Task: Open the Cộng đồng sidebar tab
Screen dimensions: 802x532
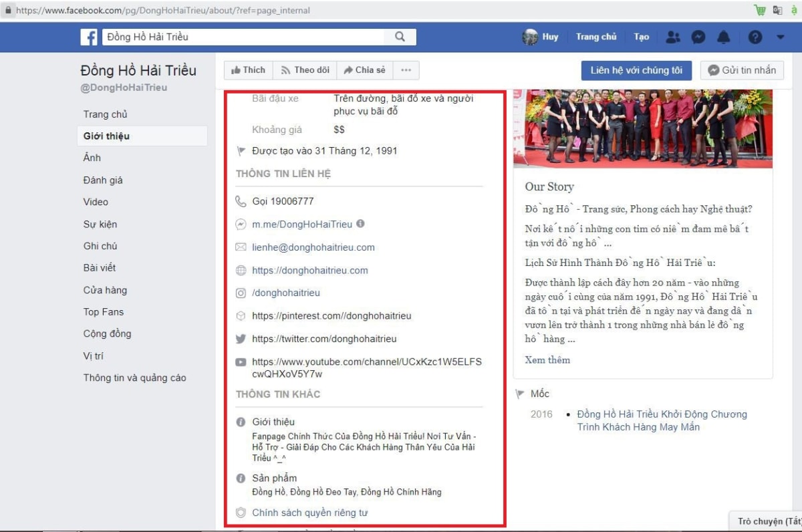Action: [x=107, y=334]
